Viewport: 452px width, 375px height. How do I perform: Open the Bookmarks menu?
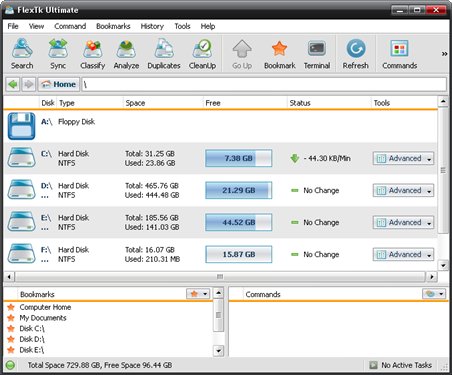coord(113,26)
